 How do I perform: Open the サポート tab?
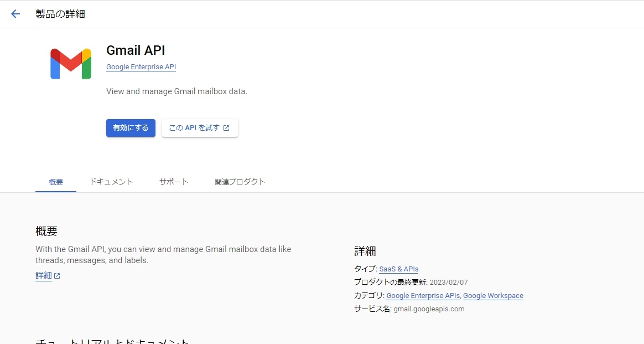tap(174, 182)
